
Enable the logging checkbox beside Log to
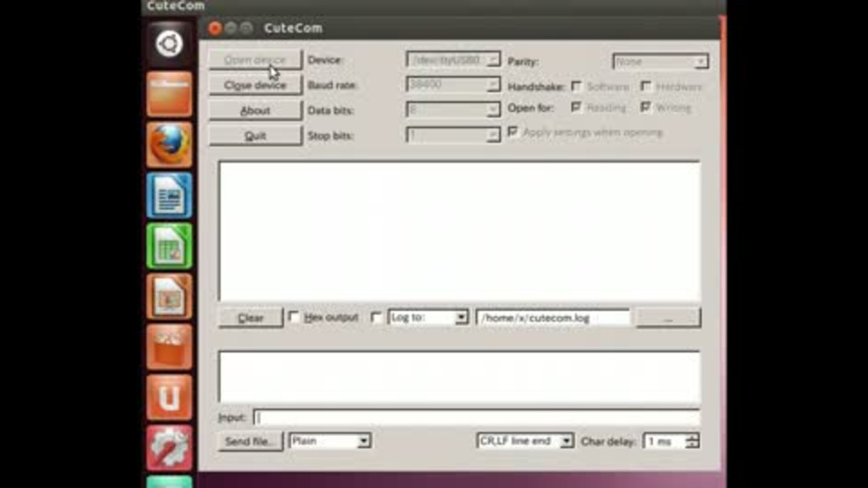[x=376, y=317]
